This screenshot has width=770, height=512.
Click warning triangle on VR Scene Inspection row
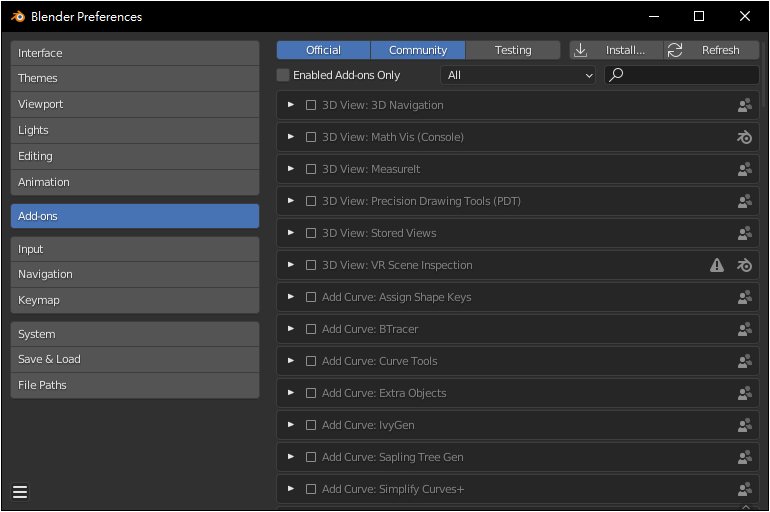pyautogui.click(x=717, y=265)
